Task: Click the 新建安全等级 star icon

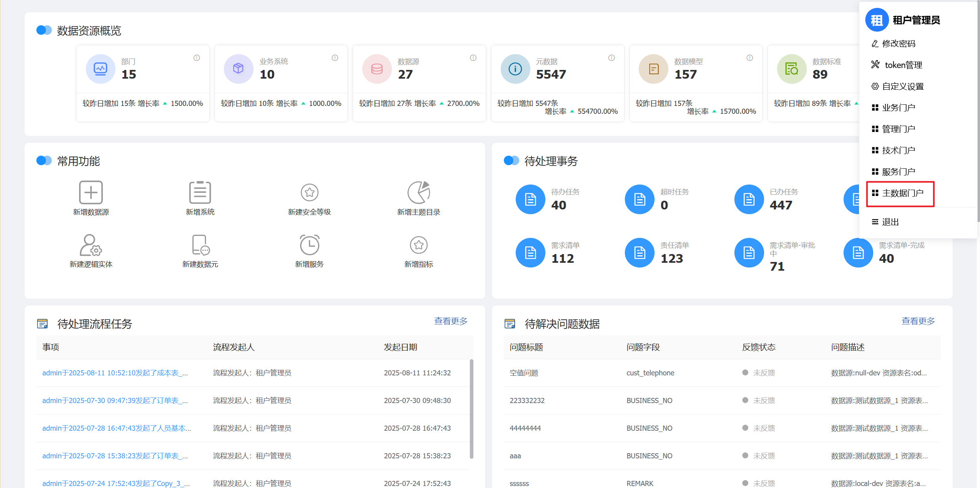Action: pyautogui.click(x=309, y=192)
